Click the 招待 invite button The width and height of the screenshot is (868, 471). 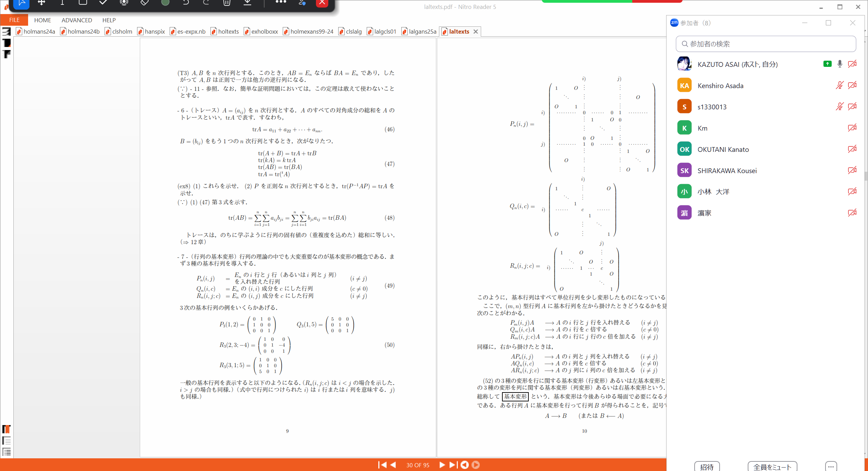(707, 467)
